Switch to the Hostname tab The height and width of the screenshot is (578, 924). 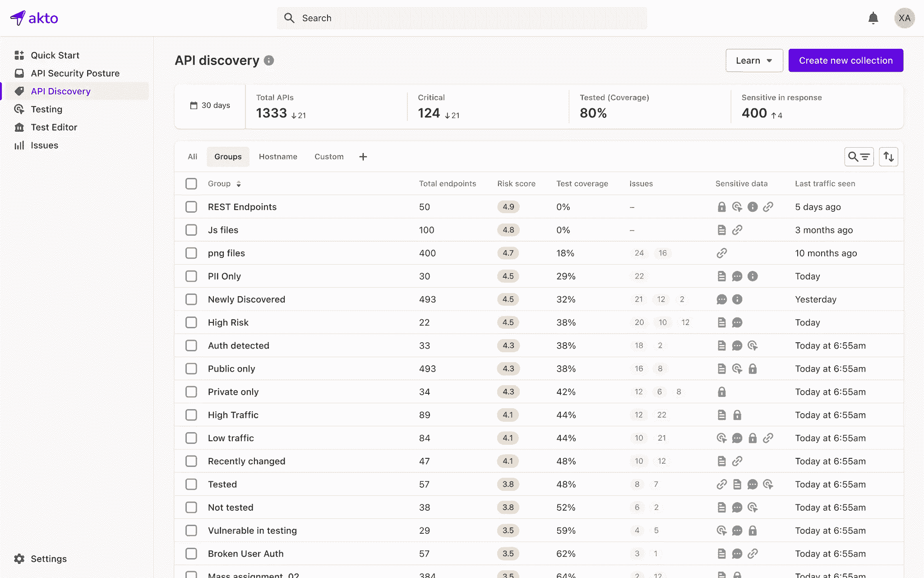(278, 157)
